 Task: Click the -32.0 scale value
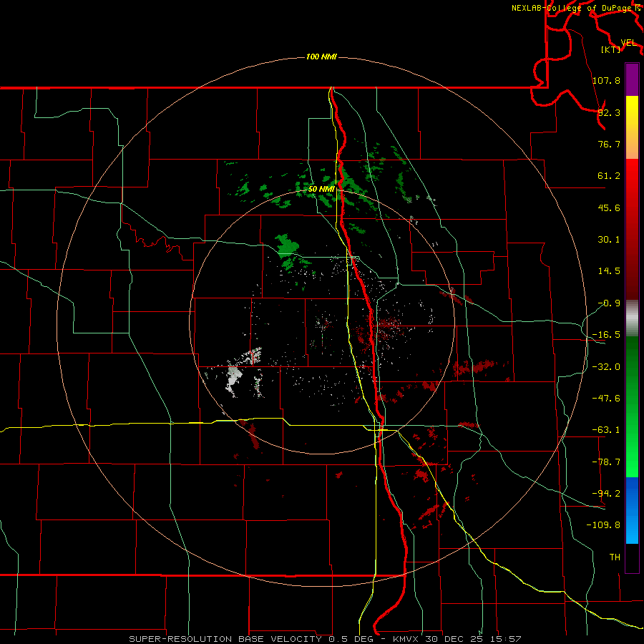(606, 367)
